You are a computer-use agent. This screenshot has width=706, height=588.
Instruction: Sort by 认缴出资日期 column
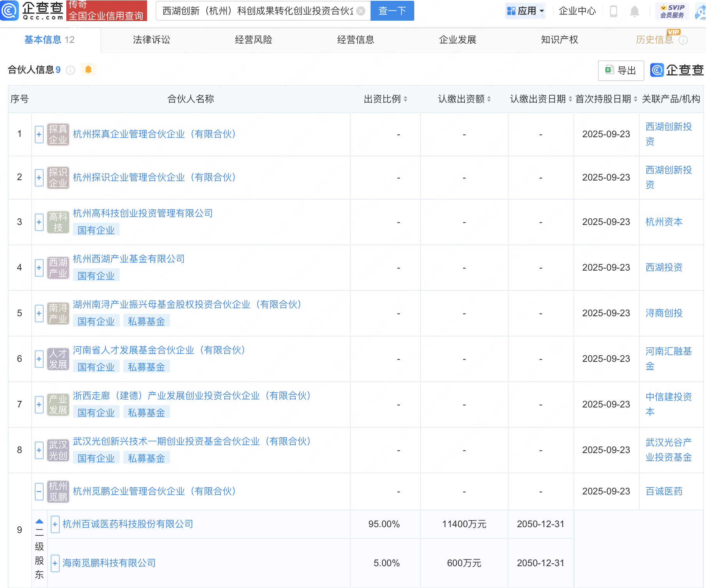570,99
